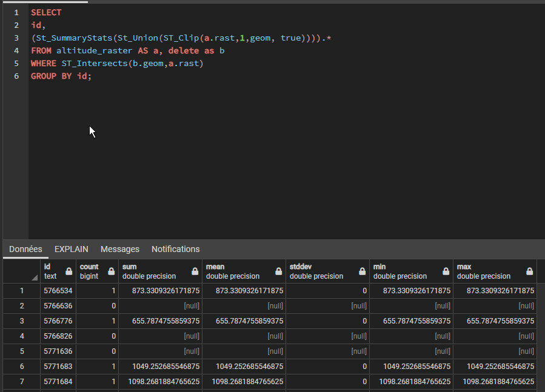Click line number 4 in editor gutter
The height and width of the screenshot is (392, 545).
[x=16, y=51]
